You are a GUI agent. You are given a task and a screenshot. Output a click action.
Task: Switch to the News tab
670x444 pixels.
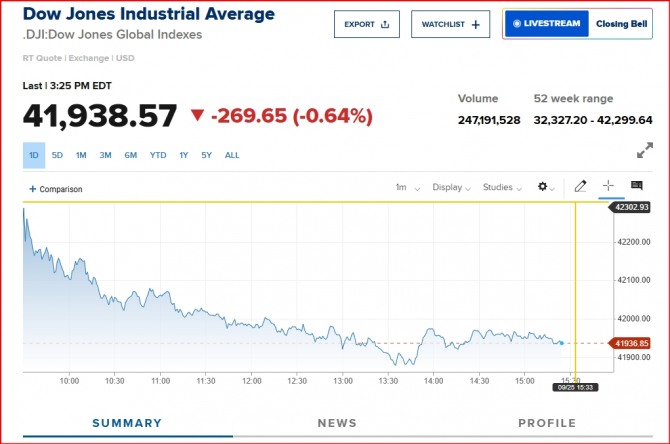coord(337,423)
